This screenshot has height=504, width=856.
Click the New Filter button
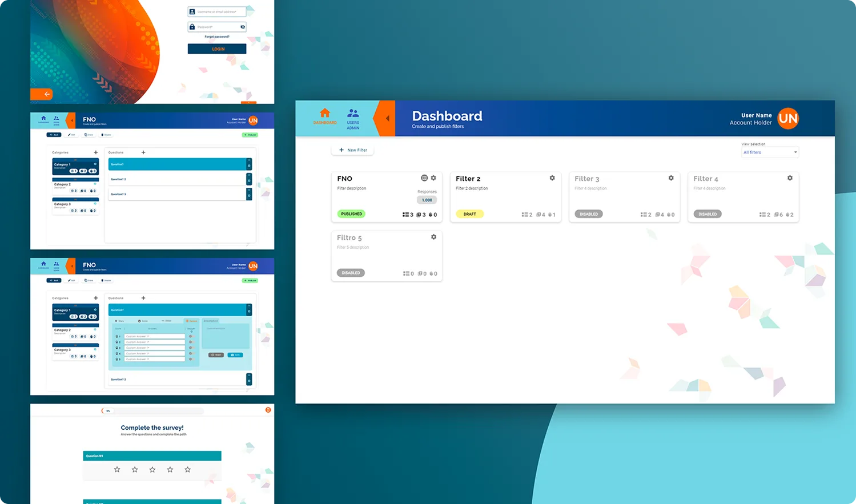tap(353, 150)
